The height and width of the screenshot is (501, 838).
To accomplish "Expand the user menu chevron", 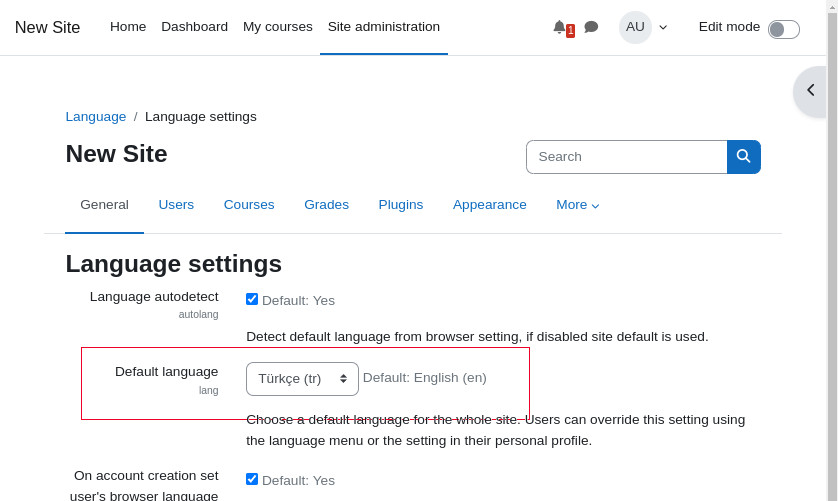I will (x=663, y=28).
